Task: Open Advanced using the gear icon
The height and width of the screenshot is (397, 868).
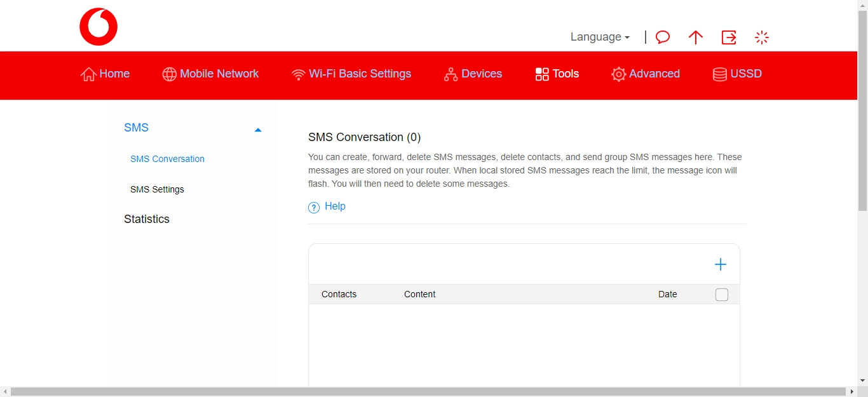Action: coord(618,74)
